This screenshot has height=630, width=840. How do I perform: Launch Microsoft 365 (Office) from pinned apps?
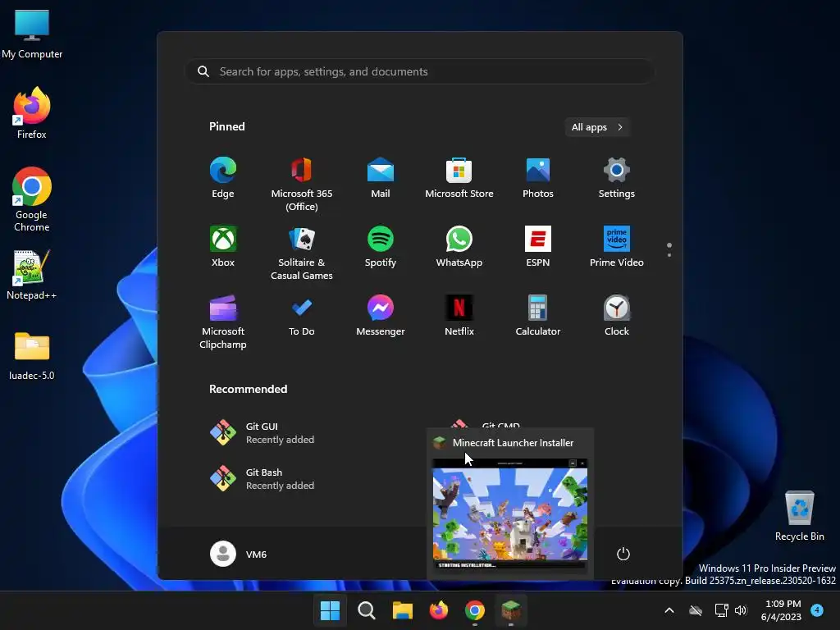click(302, 185)
